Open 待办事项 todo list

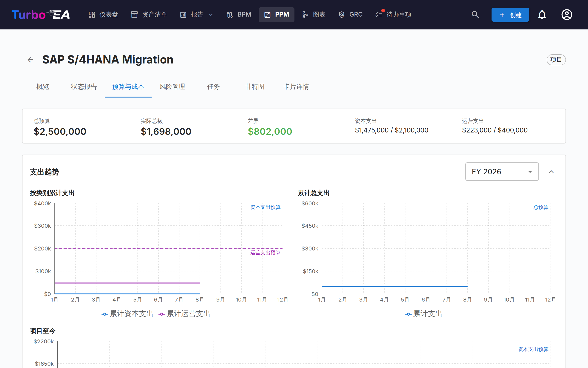pyautogui.click(x=393, y=14)
